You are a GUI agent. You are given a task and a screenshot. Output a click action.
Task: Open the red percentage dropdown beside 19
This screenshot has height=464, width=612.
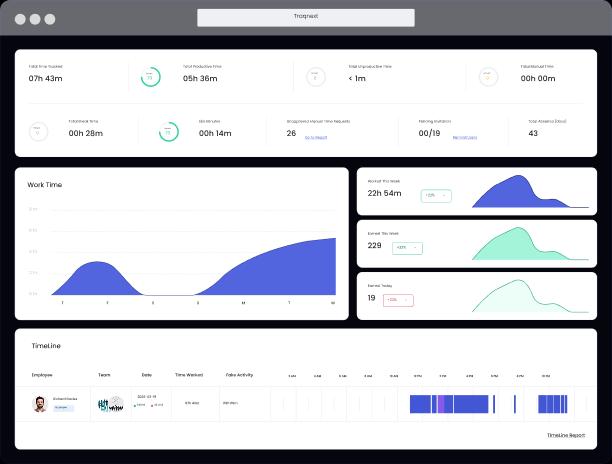coord(398,300)
